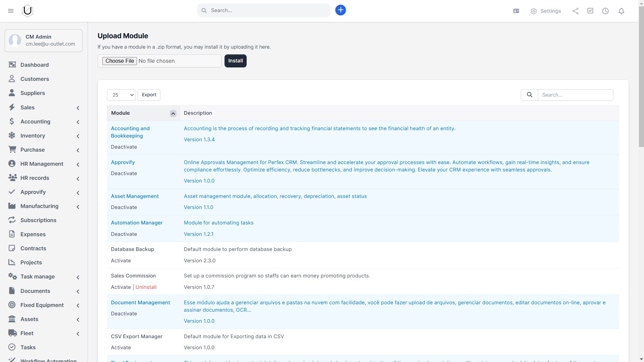
Task: Open the 25 rows-per-page dropdown
Action: point(121,95)
